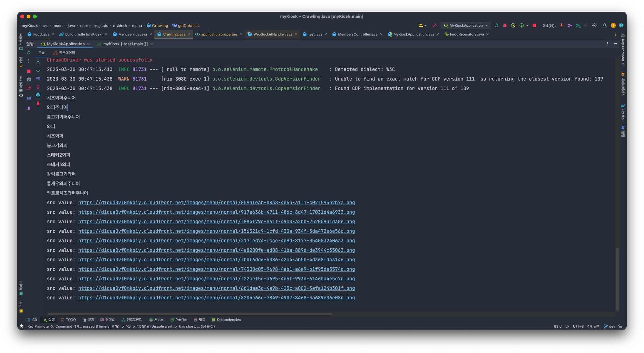Viewport: 644px width, 353px height.
Task: Click the Debug bug icon in toolbar
Action: pyautogui.click(x=505, y=25)
